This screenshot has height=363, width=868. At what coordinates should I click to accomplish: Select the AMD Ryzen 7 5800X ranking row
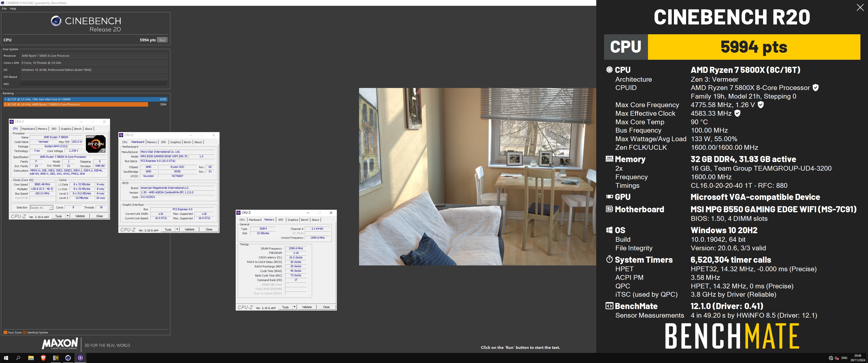coord(85,104)
